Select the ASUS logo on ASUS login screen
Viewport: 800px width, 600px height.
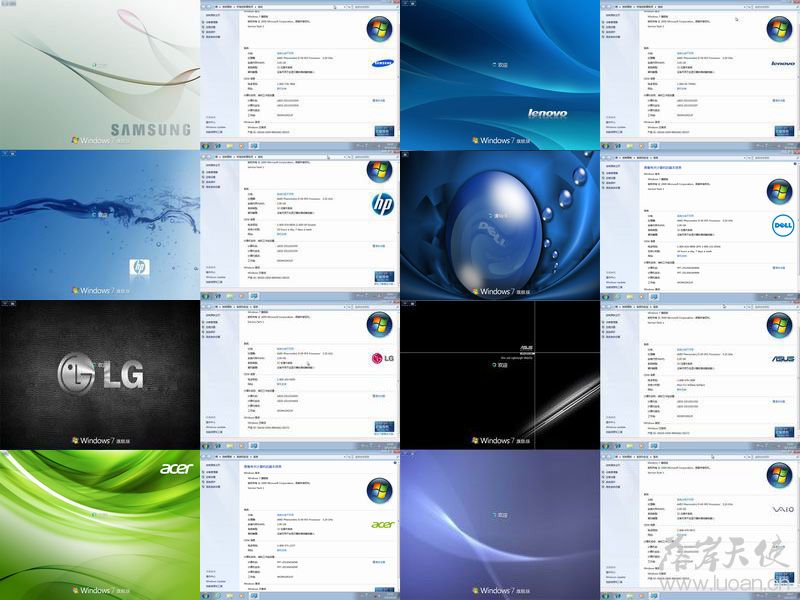(x=526, y=348)
